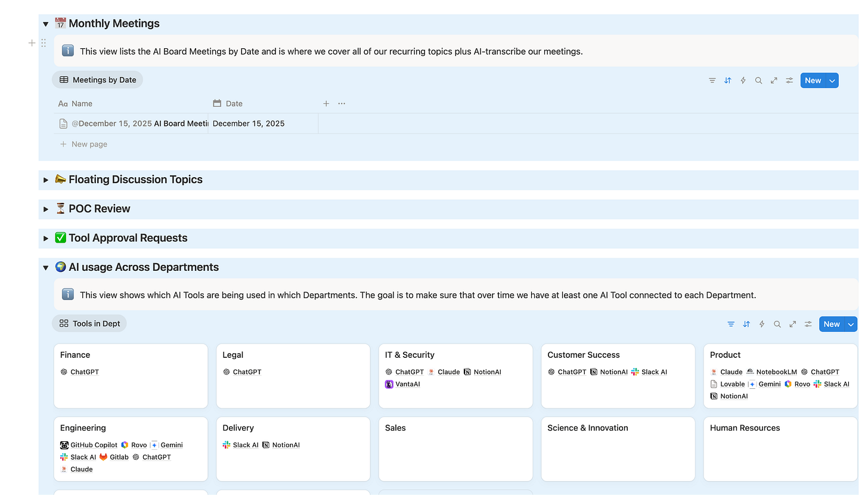Viewport: 868px width, 495px height.
Task: Click the Date column header
Action: [x=263, y=104]
